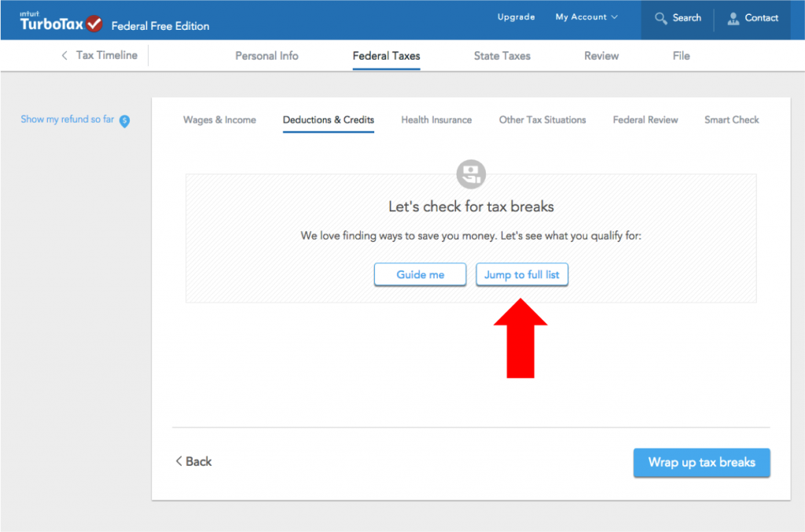Switch to the Personal Info tab
This screenshot has width=805, height=532.
point(266,56)
